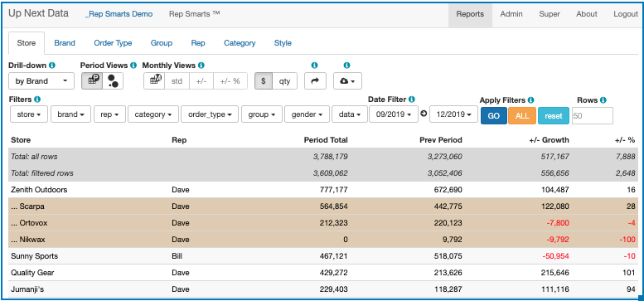Click the Prev Period column header
The image size is (644, 301).
click(x=441, y=140)
